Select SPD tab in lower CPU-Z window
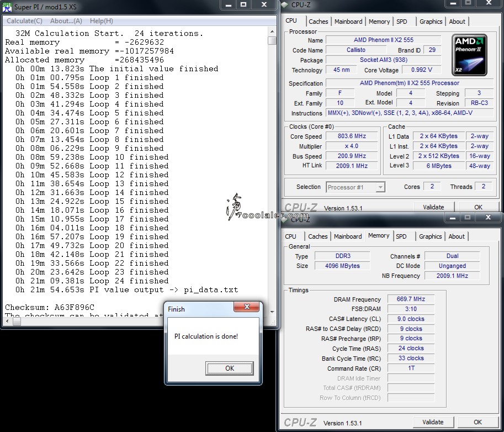504x432 pixels. (x=401, y=236)
